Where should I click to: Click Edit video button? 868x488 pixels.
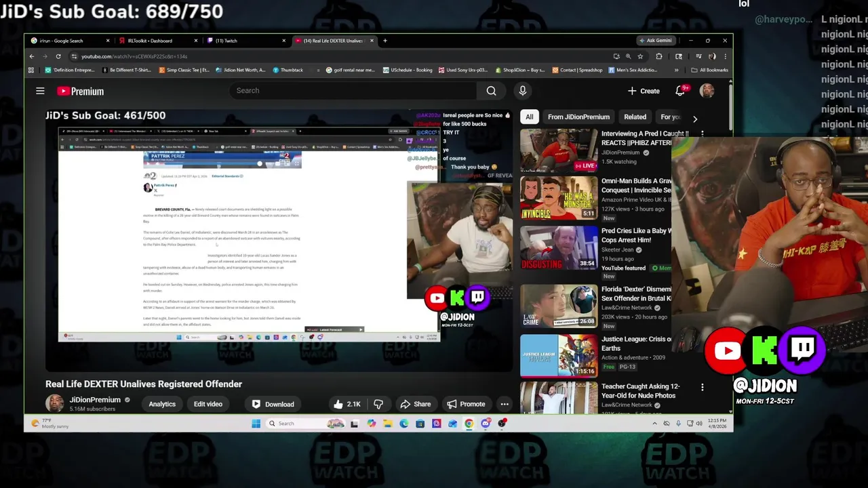pos(208,404)
